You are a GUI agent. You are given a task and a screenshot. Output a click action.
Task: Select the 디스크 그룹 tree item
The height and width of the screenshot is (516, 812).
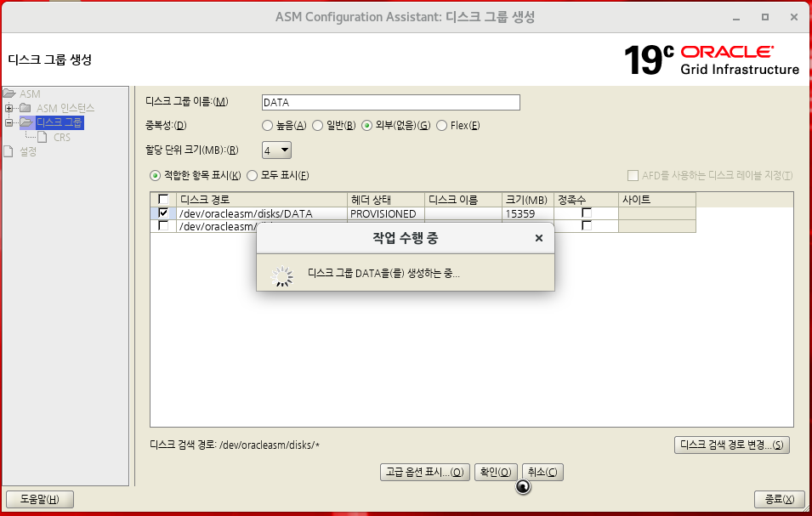coord(60,122)
